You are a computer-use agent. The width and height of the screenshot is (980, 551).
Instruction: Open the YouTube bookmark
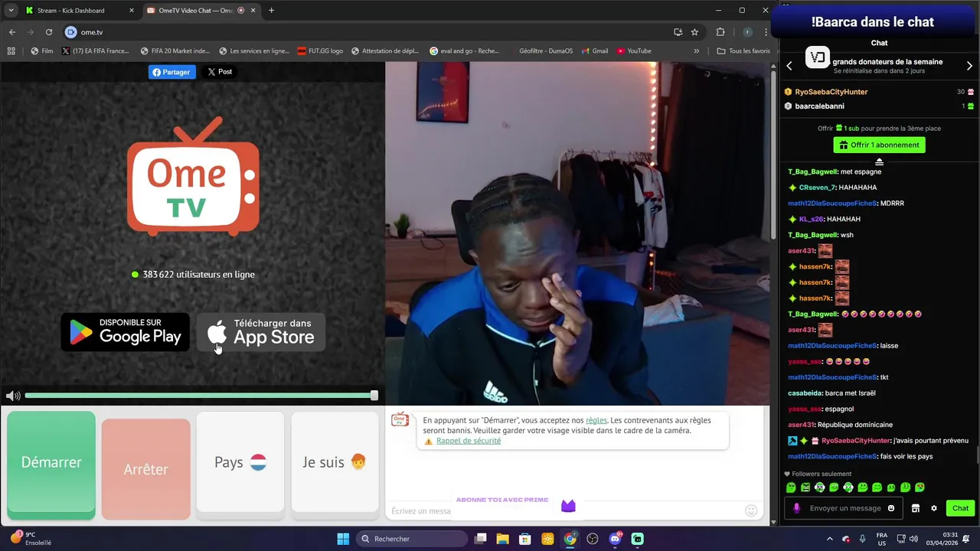633,51
